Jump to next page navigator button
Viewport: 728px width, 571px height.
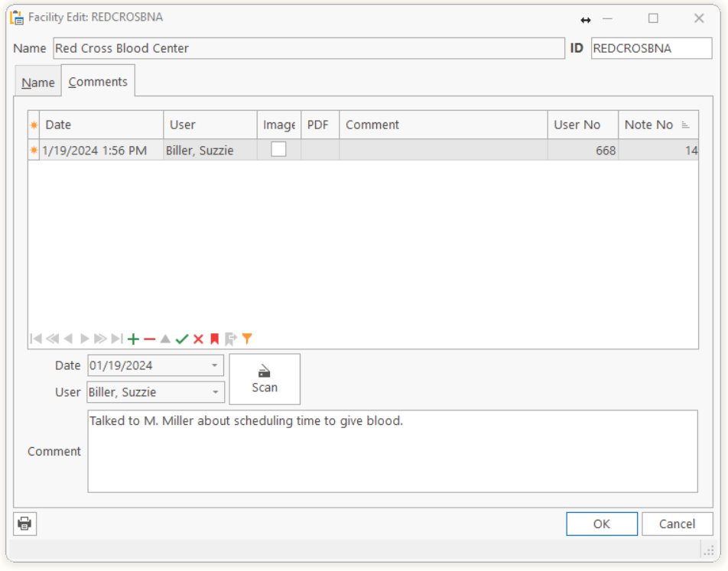pyautogui.click(x=100, y=339)
